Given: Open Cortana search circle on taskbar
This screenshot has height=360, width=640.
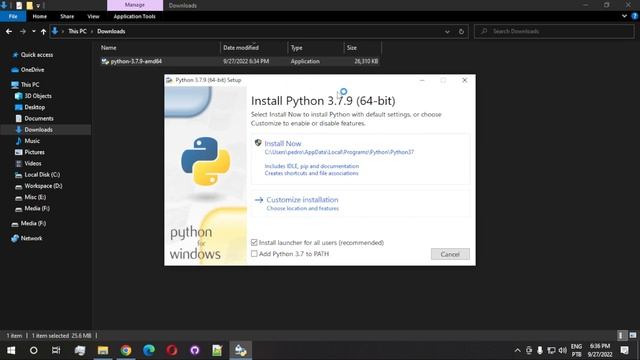Looking at the screenshot, I should (33, 350).
